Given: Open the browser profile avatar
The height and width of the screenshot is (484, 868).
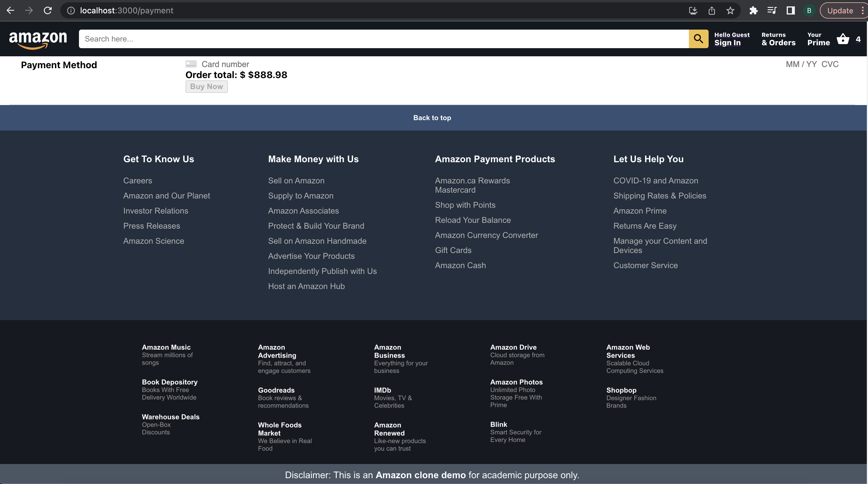Looking at the screenshot, I should [x=809, y=10].
